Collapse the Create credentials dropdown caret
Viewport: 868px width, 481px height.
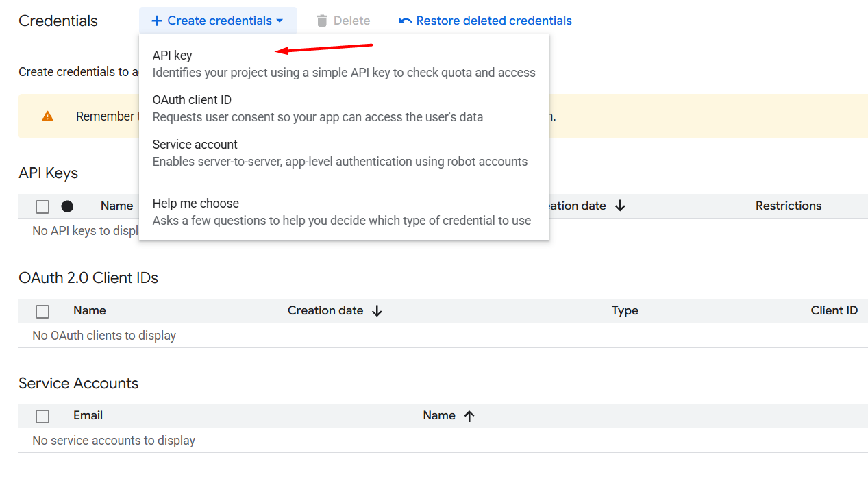[x=280, y=21]
